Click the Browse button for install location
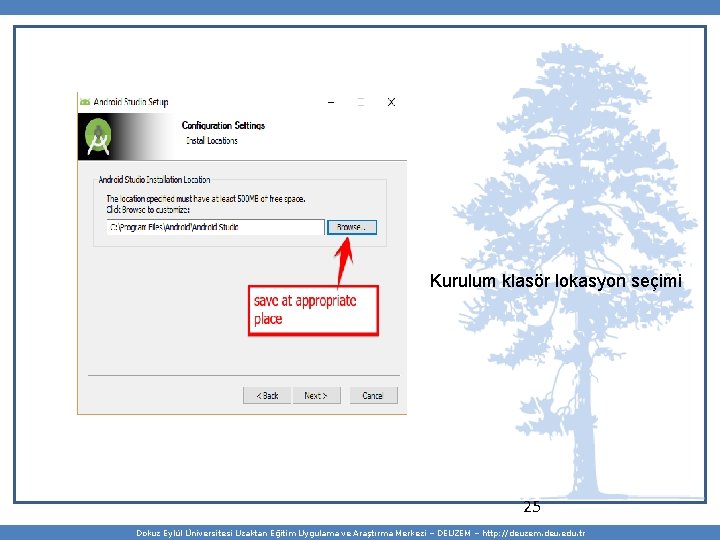This screenshot has height=540, width=720. (352, 227)
